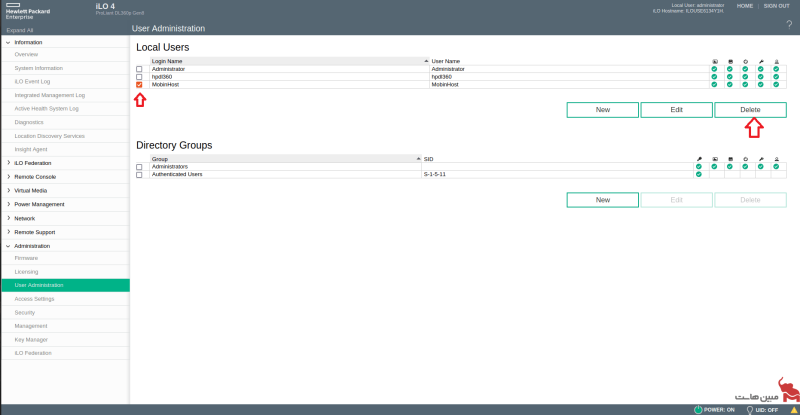Image resolution: width=800 pixels, height=415 pixels.
Task: Click the Hewlett Packard Enterprise logo
Action: [x=28, y=11]
